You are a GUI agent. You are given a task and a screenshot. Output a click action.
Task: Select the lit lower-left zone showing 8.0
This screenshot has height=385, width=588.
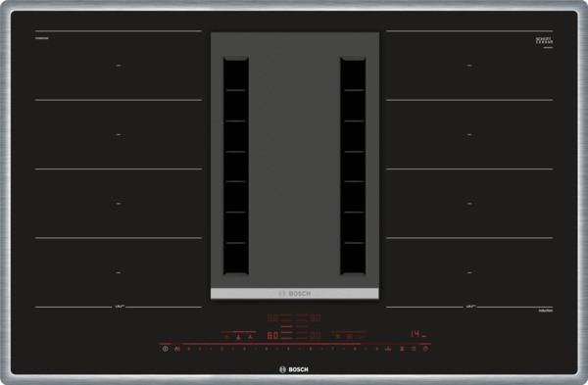[x=272, y=335]
